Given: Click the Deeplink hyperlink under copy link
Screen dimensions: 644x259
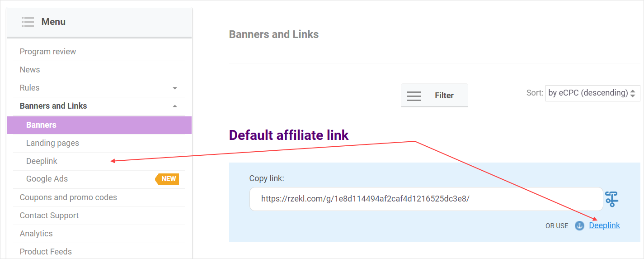Looking at the screenshot, I should [x=604, y=225].
